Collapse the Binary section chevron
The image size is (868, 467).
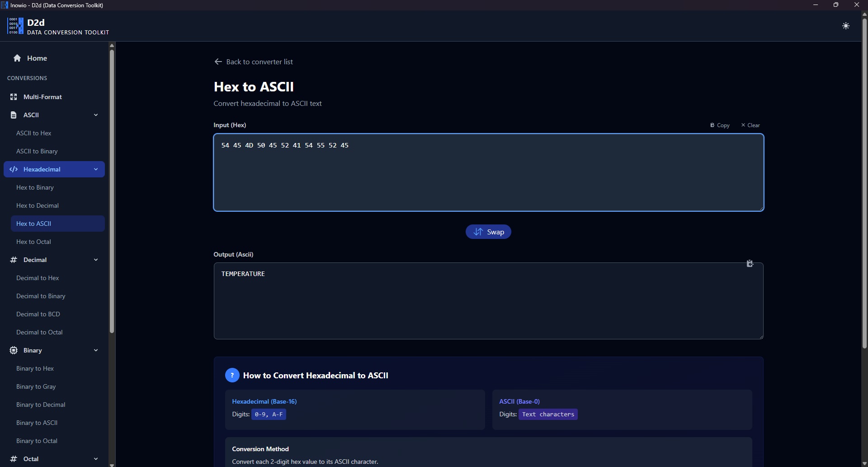click(x=96, y=350)
